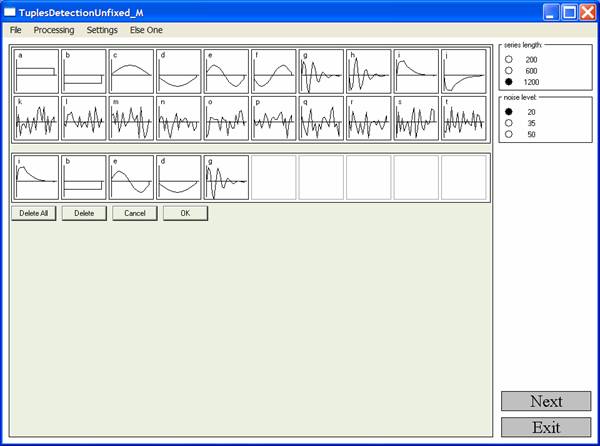600x446 pixels.
Task: Pick pattern d in the upper pattern grid
Action: click(x=179, y=71)
